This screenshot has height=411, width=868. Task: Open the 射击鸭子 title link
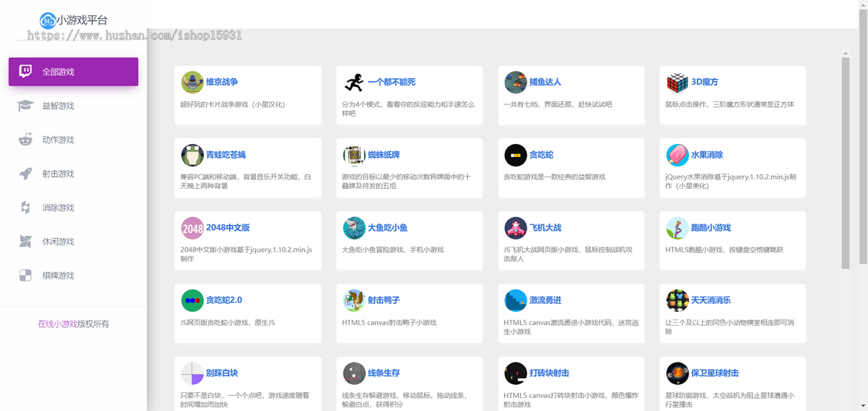[x=383, y=300]
